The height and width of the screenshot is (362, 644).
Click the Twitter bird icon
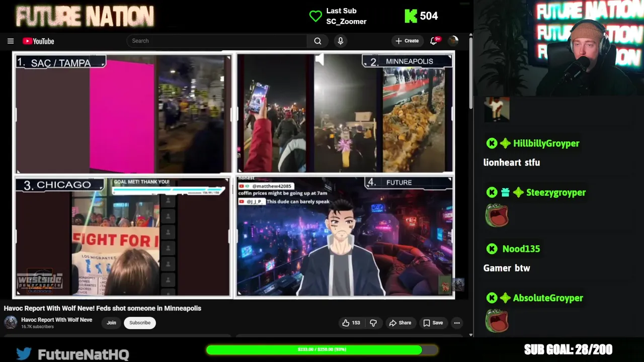[x=23, y=354]
